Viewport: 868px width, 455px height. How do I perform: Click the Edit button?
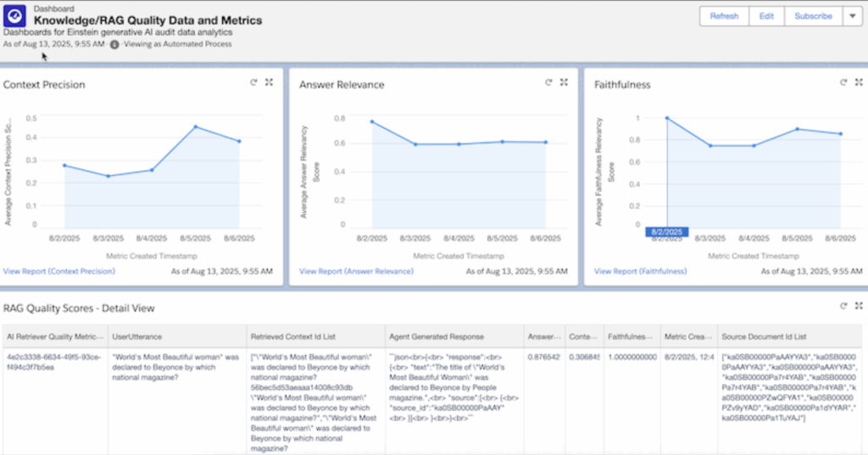coord(766,16)
